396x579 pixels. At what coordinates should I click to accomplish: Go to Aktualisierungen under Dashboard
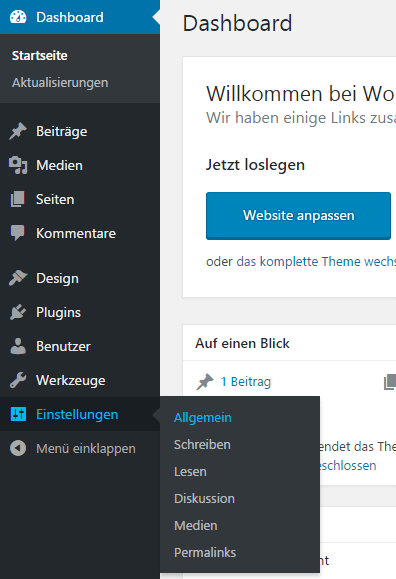pos(60,82)
